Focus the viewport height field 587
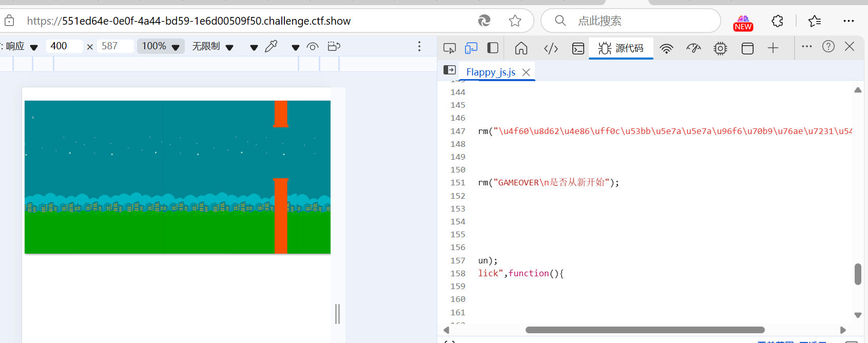 [x=115, y=46]
